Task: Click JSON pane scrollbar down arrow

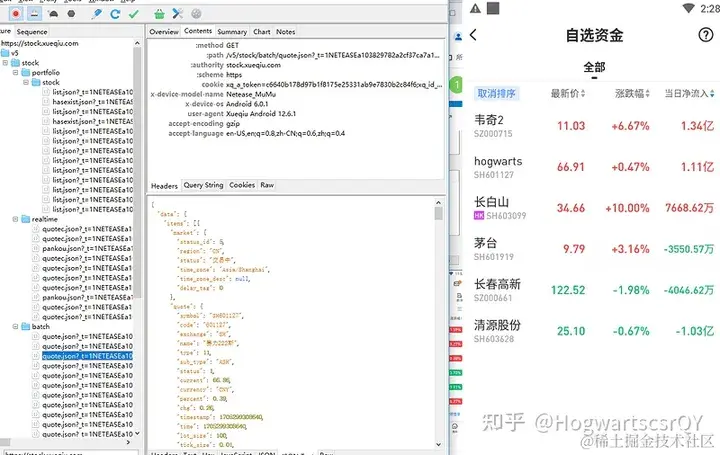Action: [439, 444]
